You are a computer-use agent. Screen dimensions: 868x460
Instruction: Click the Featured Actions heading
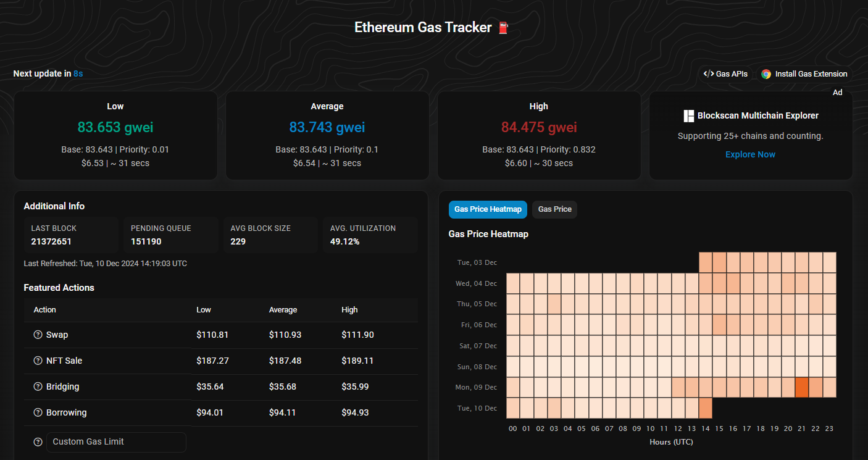pos(59,288)
